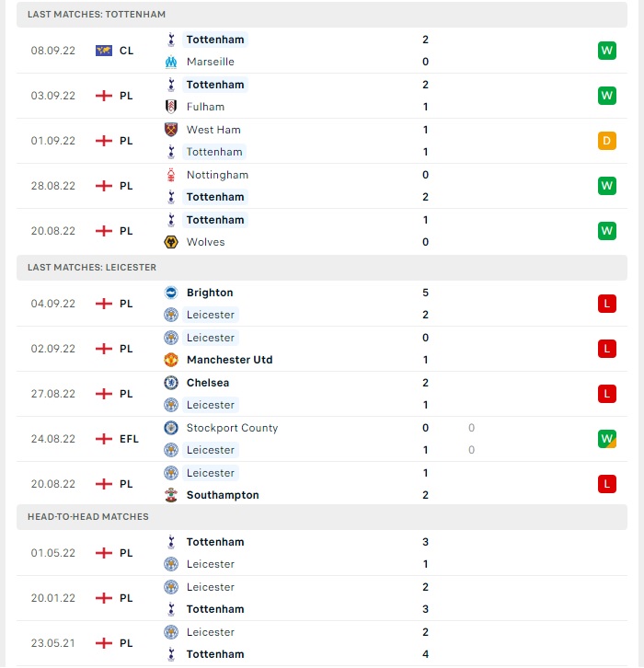This screenshot has width=644, height=668.
Task: Click the Chelsea club crest icon
Action: pos(171,383)
